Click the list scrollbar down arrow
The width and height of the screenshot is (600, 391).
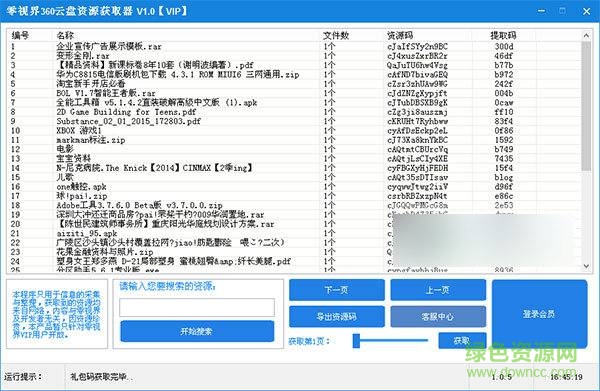click(586, 266)
